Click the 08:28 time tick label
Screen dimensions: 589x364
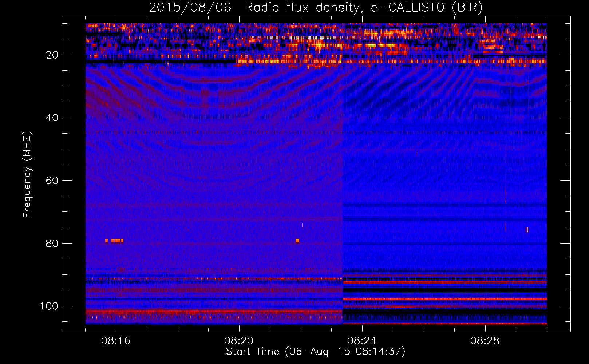pos(485,341)
